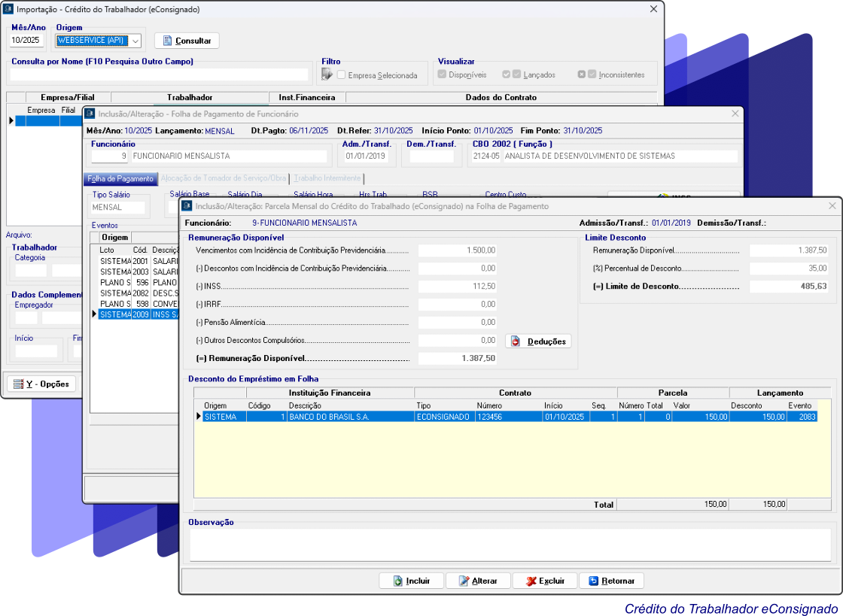
Task: Click the Filtro funnel icon
Action: (x=327, y=74)
